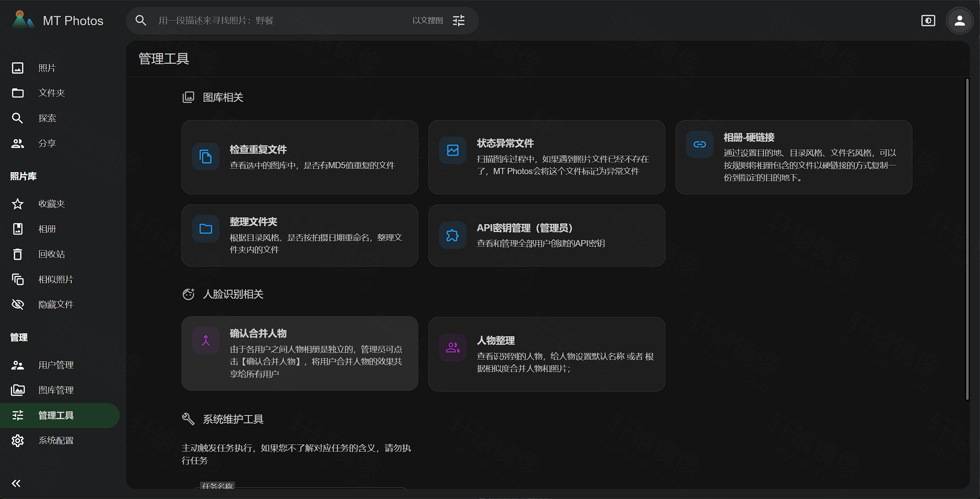The width and height of the screenshot is (980, 499).
Task: Open 隐藏文件 page
Action: tap(60, 305)
